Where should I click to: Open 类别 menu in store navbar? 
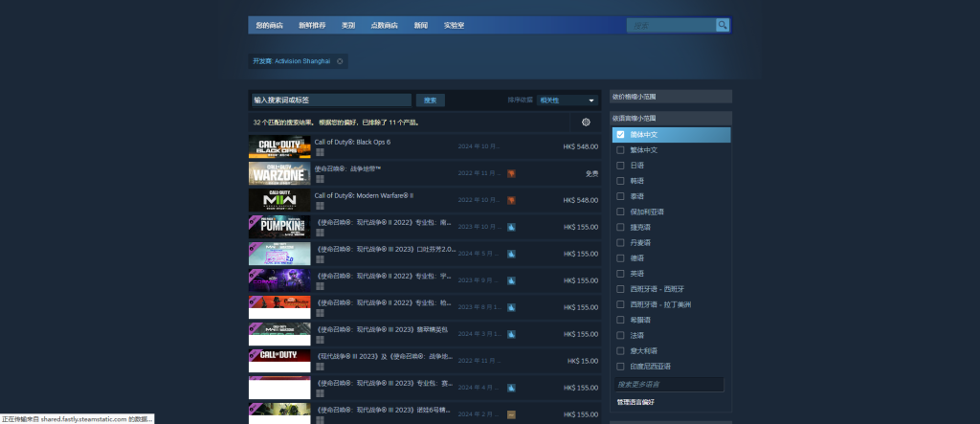point(348,26)
